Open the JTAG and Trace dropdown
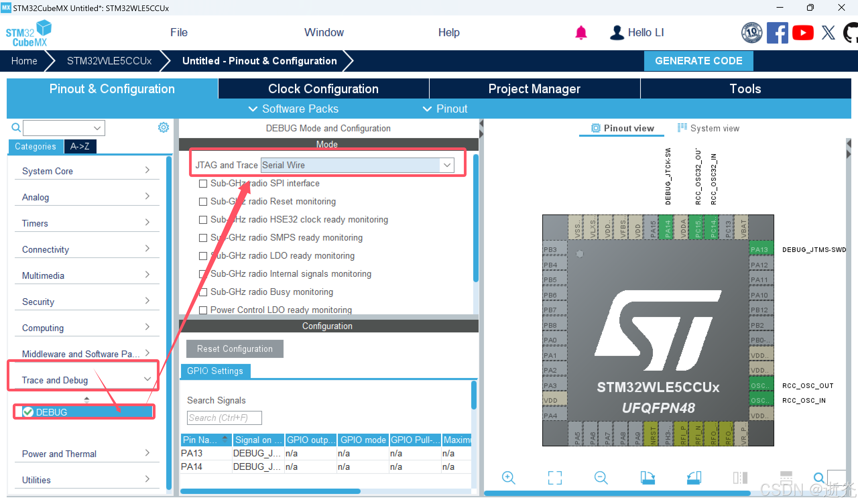This screenshot has width=858, height=504. [357, 165]
